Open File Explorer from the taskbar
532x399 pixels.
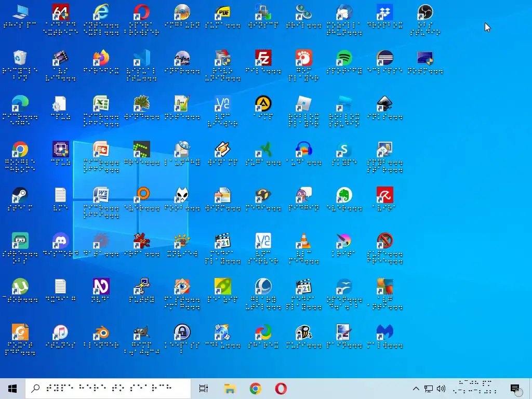(x=230, y=389)
